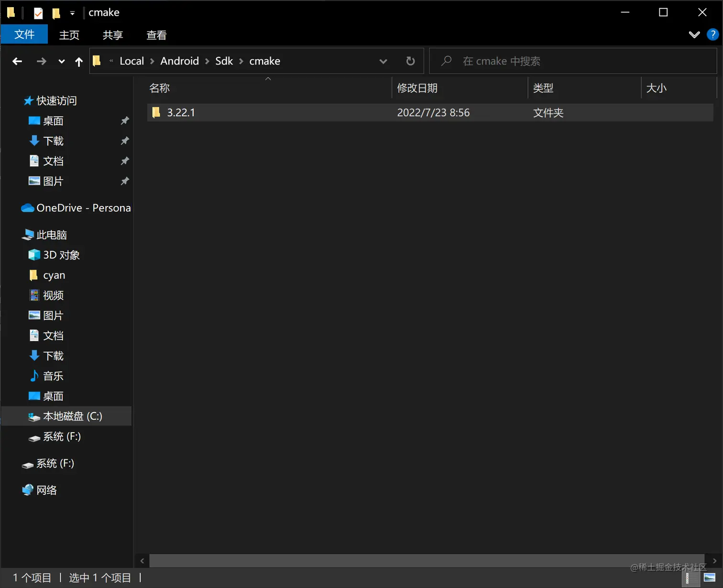The height and width of the screenshot is (588, 723).
Task: Click 文件夹 type cell of 3.22.1
Action: coord(548,112)
